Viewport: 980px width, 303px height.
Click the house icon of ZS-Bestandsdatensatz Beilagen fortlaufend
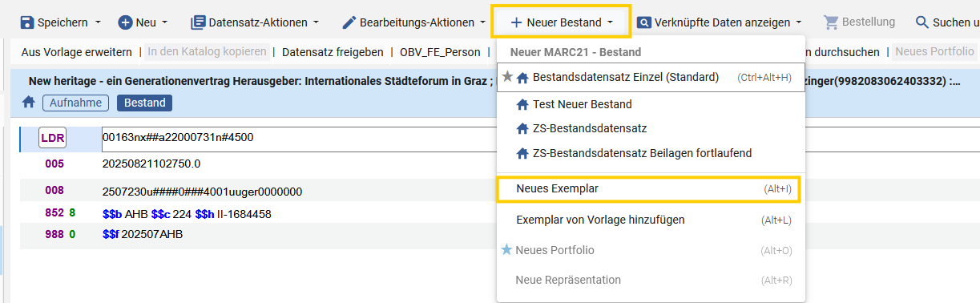[x=522, y=153]
